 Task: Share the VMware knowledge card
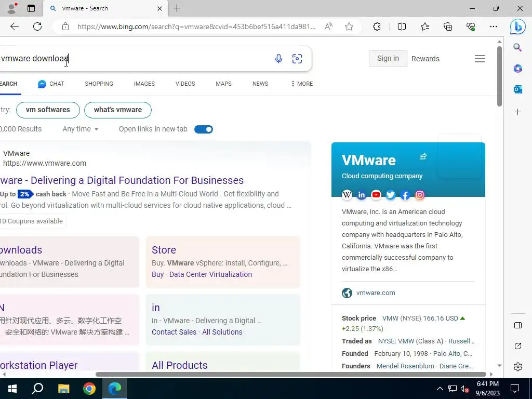tap(423, 156)
